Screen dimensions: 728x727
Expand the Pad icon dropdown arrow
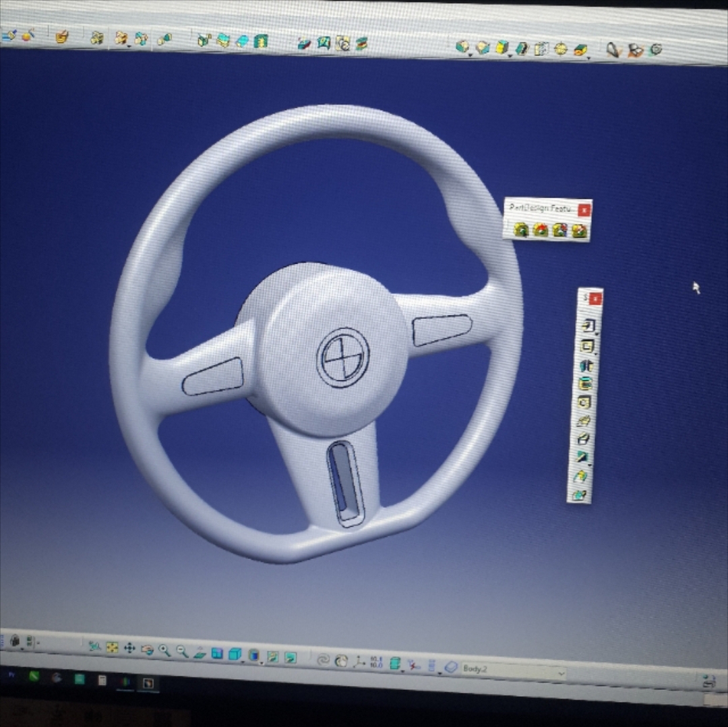pos(470,55)
